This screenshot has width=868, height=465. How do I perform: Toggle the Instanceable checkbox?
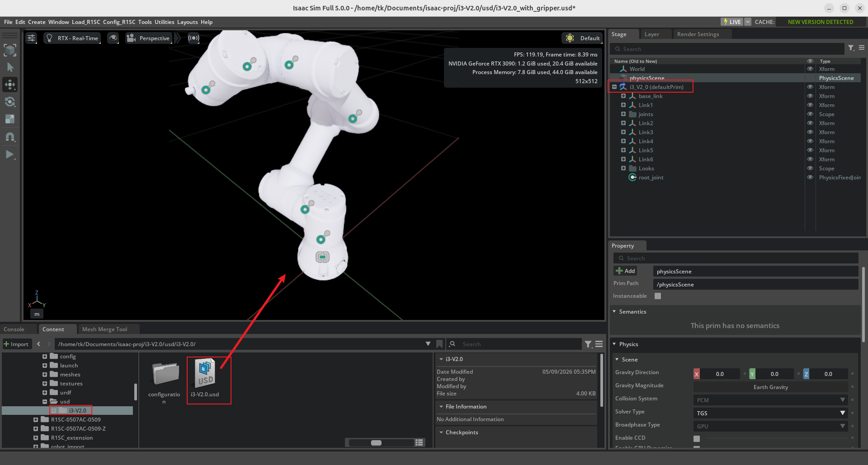658,296
